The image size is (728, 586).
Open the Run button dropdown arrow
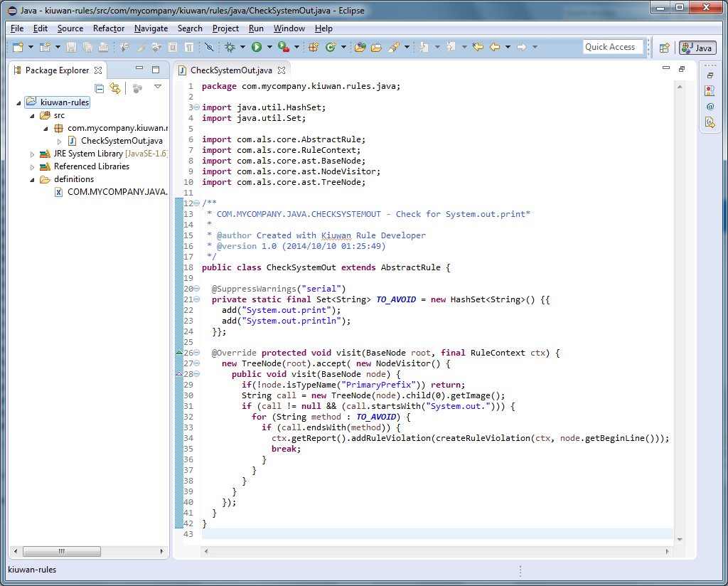[x=269, y=47]
